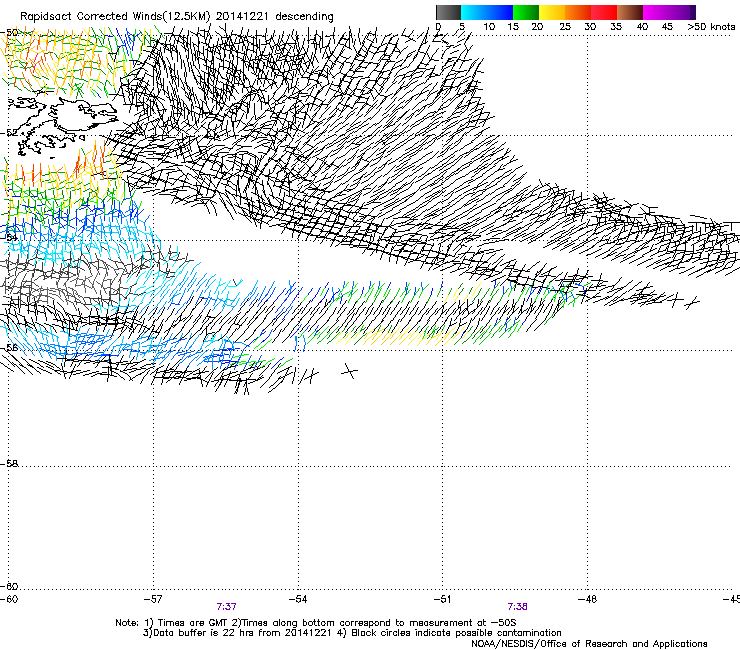Click the latitude label '-52'
The width and height of the screenshot is (740, 650).
(9, 133)
